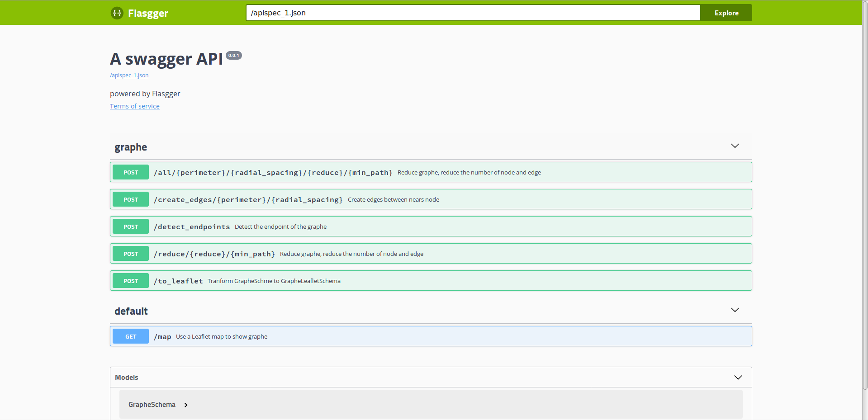Expand the /detect_endpoints endpoint path
The height and width of the screenshot is (420, 868).
click(192, 227)
